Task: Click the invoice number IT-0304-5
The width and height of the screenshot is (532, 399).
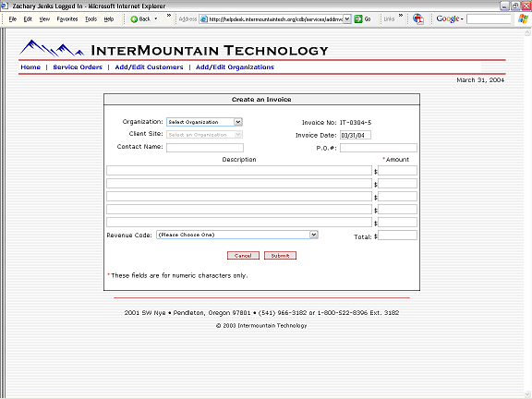Action: [x=356, y=123]
